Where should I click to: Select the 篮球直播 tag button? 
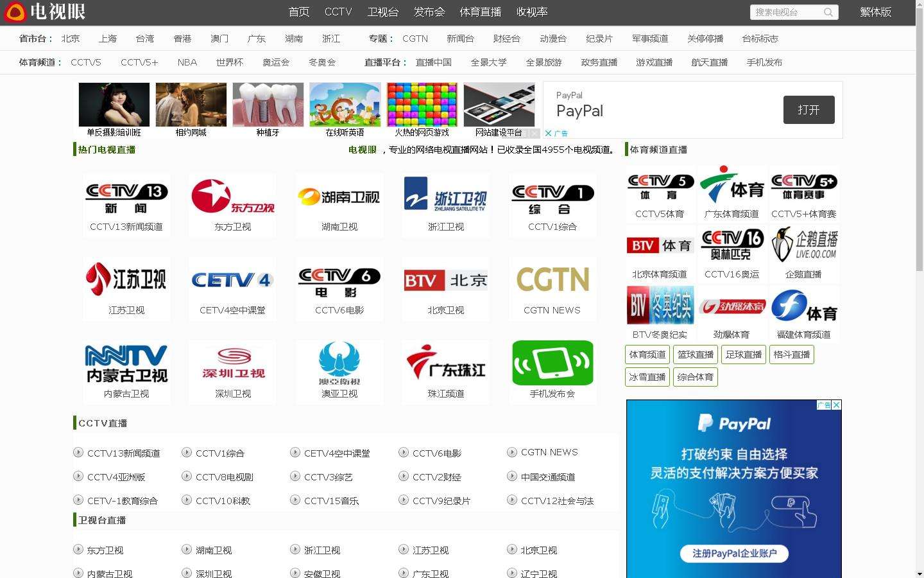(696, 355)
